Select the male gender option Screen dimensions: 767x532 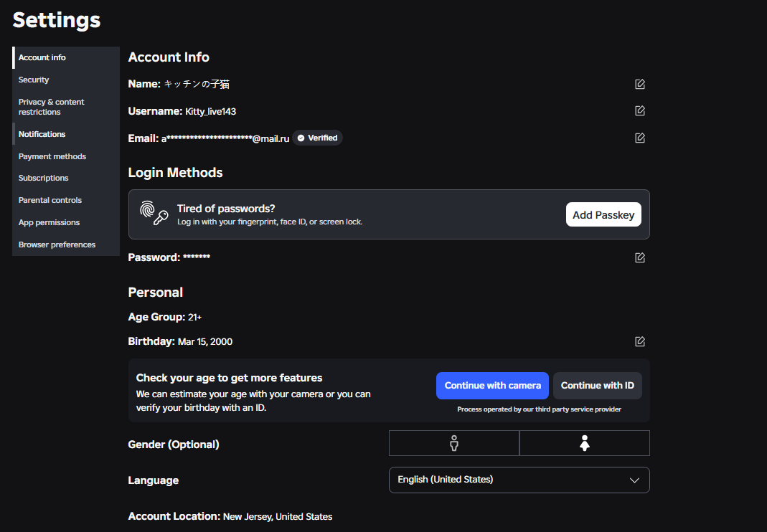(x=453, y=443)
